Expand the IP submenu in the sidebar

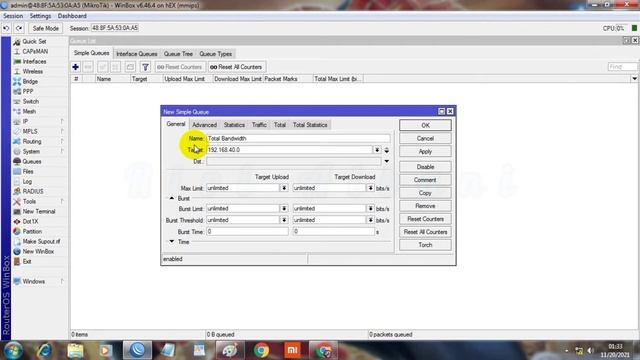click(x=62, y=122)
